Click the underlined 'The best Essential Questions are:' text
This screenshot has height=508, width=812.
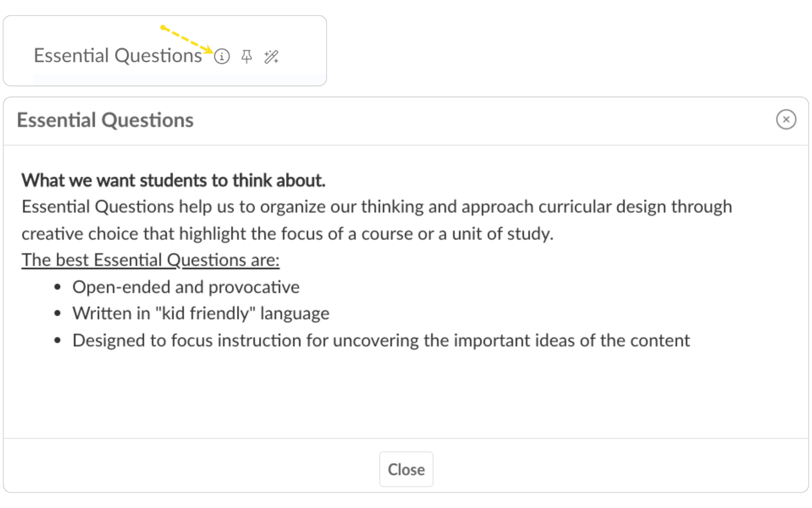[x=151, y=260]
